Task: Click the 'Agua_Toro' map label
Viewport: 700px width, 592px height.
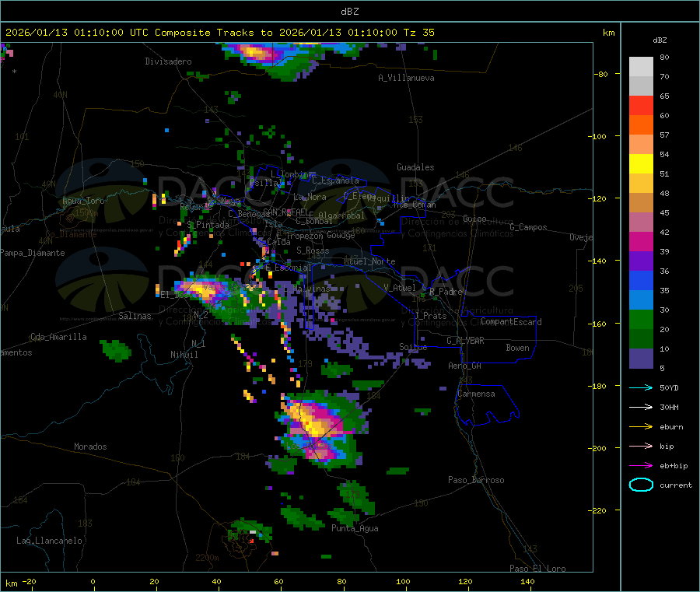Action: [83, 201]
